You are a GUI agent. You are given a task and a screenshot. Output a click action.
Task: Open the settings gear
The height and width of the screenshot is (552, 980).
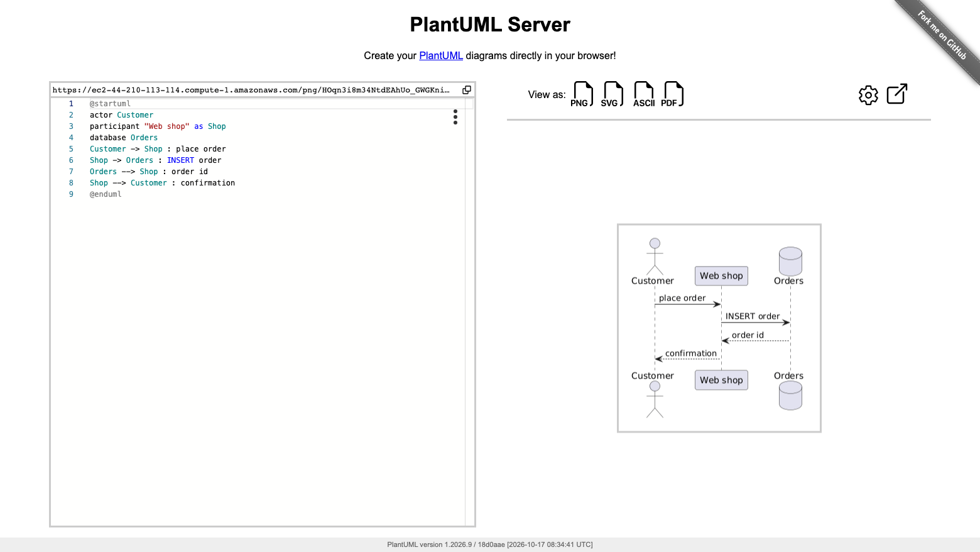pos(868,95)
